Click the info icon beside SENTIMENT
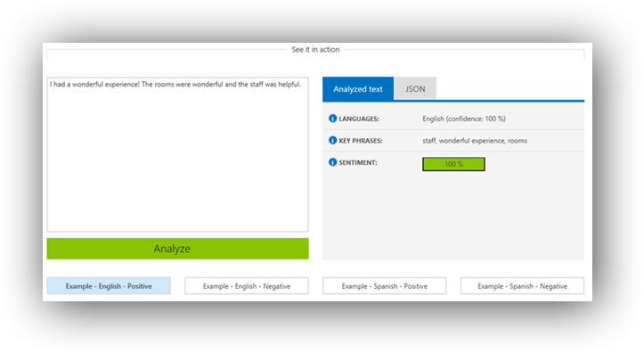Viewport: 644px width, 353px height. pyautogui.click(x=332, y=162)
